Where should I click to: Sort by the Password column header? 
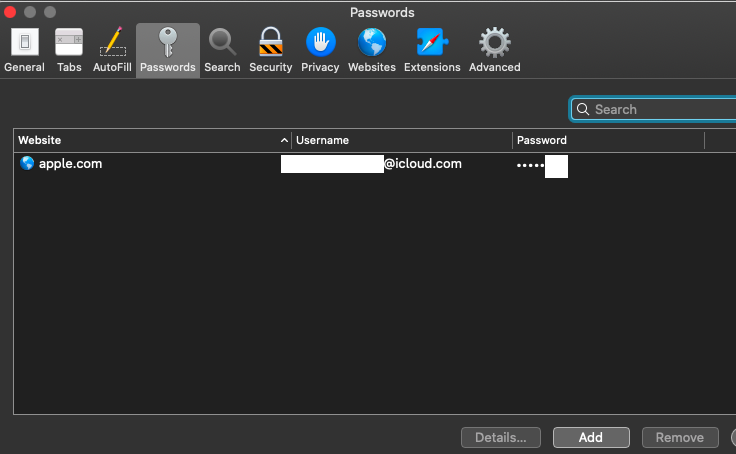608,140
